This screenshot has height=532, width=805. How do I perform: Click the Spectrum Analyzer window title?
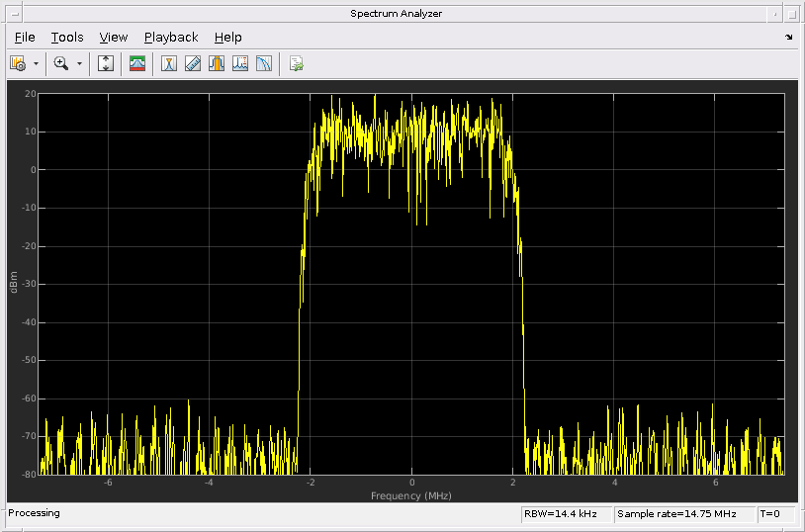point(396,14)
